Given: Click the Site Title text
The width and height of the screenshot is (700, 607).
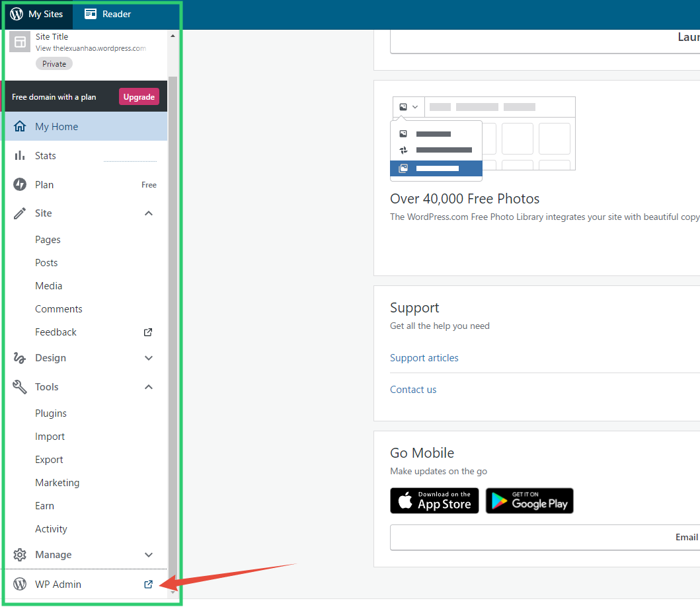Looking at the screenshot, I should (52, 36).
